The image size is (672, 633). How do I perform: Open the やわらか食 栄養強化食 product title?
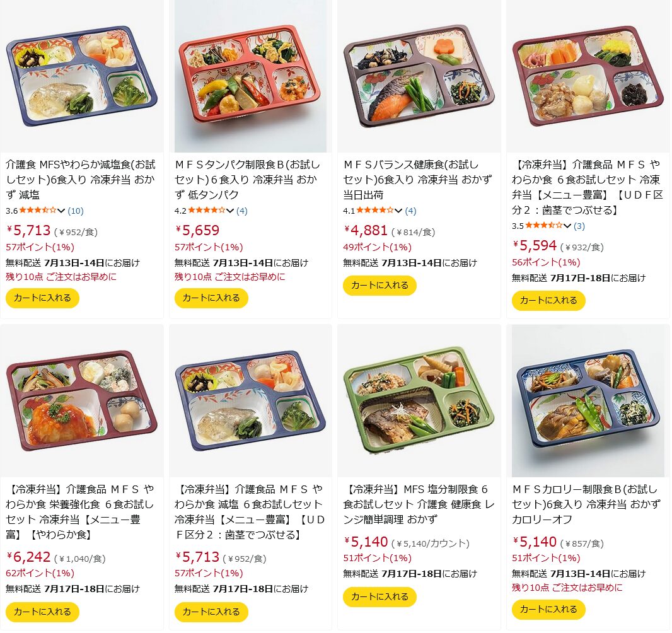tap(79, 512)
